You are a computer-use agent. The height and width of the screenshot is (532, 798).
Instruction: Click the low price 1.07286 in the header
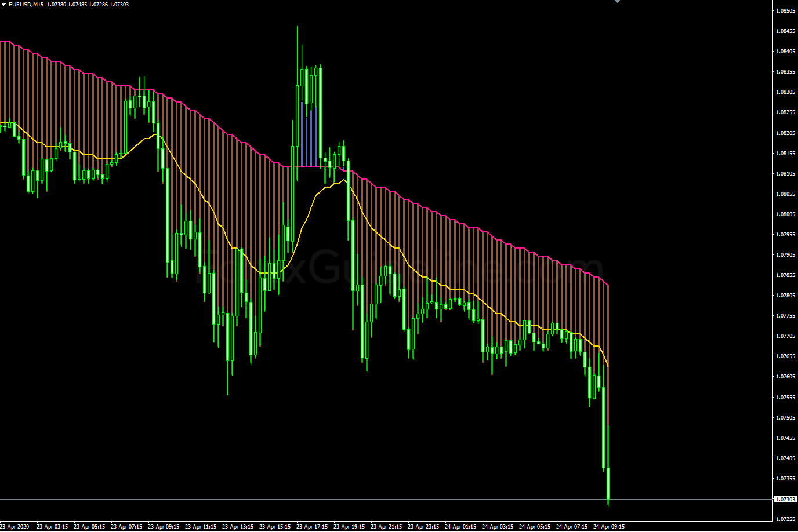coord(98,5)
